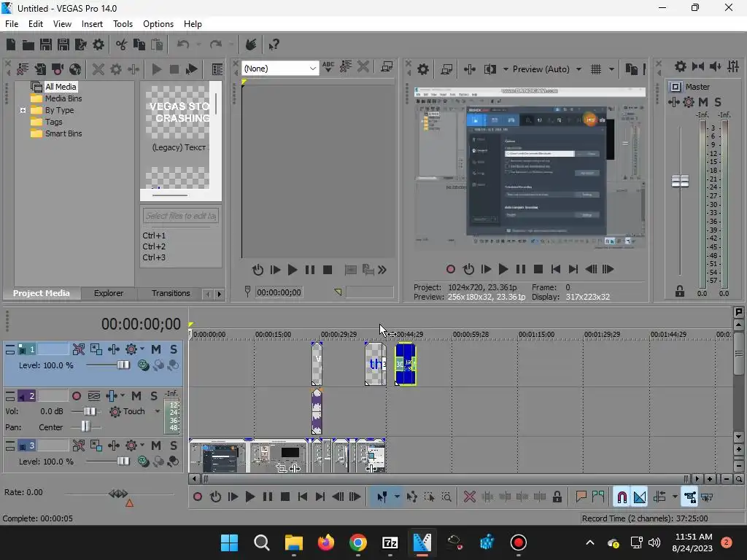This screenshot has width=747, height=560.
Task: Click Preview on External Monitor icon
Action: pos(446,69)
